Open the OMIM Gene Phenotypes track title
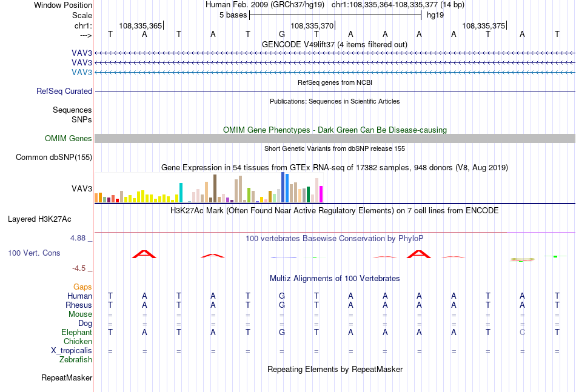 pos(335,130)
